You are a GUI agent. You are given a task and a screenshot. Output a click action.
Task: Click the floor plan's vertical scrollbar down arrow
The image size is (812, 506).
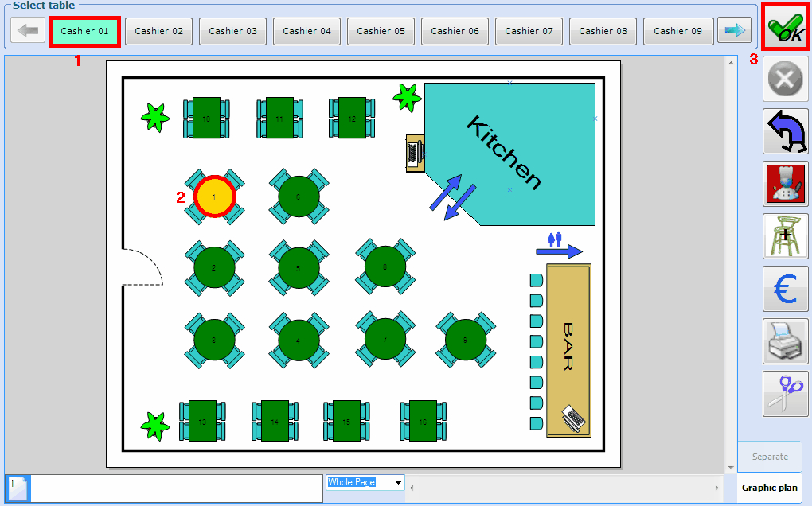[x=731, y=467]
